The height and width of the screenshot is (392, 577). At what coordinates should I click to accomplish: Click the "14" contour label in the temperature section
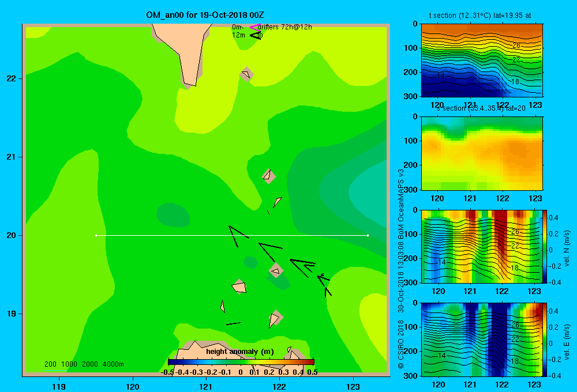coord(440,76)
